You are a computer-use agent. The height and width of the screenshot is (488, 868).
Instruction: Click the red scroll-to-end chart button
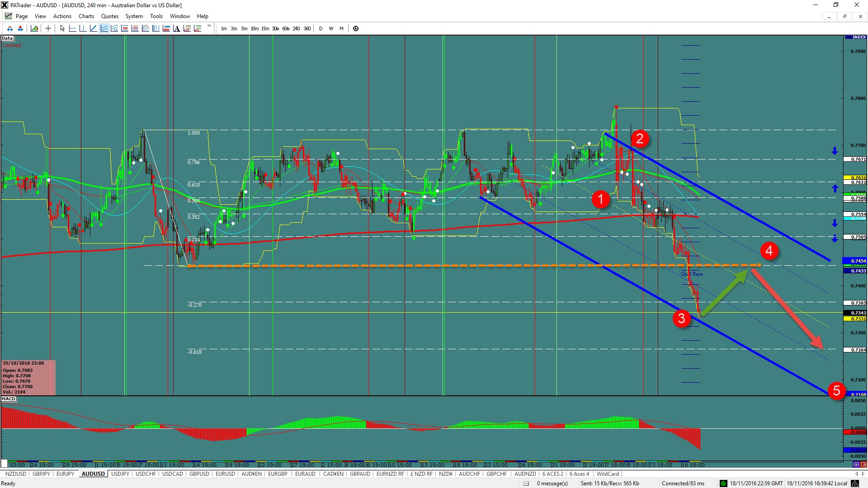click(x=863, y=464)
